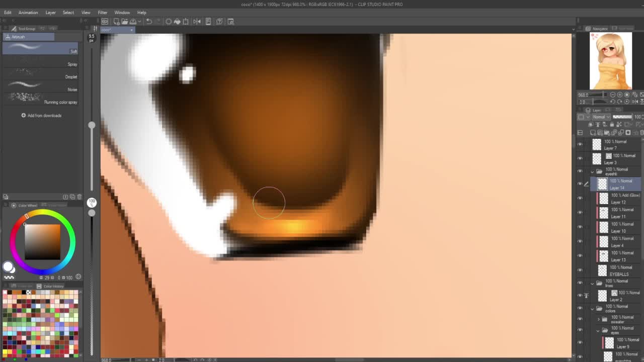Click Add from downloads link
Viewport: 644px width, 362px height.
[41, 116]
